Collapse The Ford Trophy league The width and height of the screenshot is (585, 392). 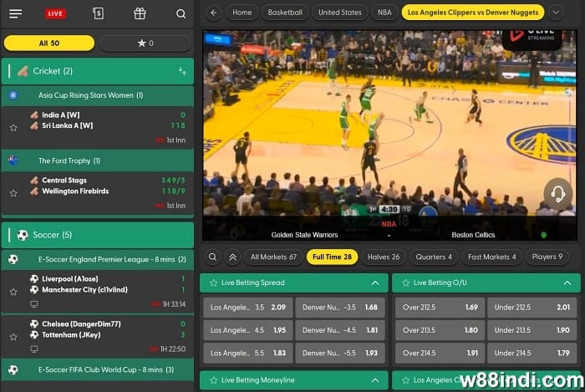pos(98,160)
